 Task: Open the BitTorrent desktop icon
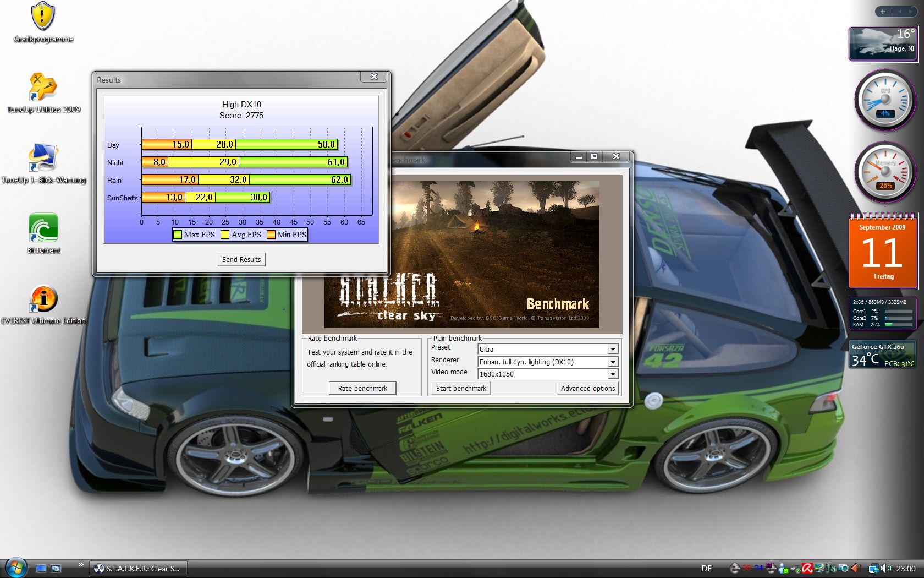(x=43, y=233)
